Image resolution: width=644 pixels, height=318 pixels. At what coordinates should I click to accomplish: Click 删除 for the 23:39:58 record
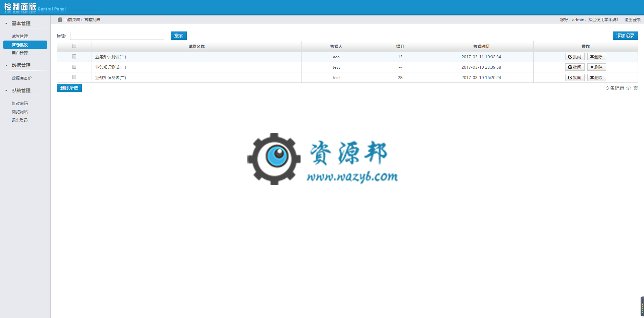pos(596,67)
